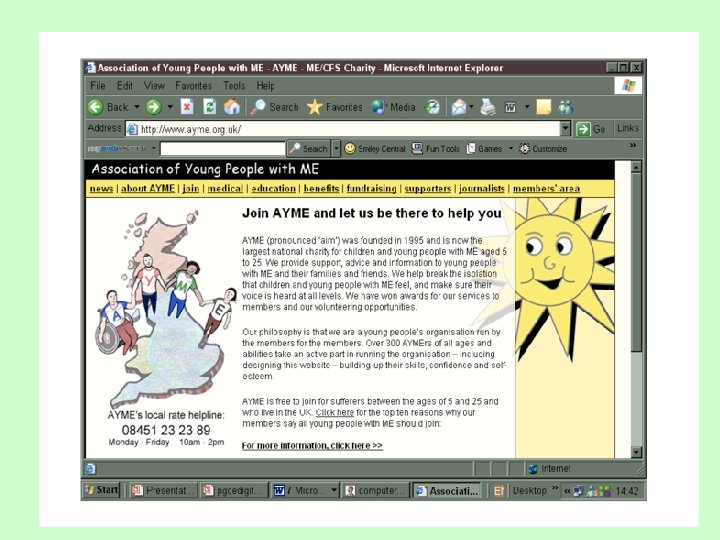This screenshot has width=720, height=540.
Task: Click 'For more information, click here >>' link
Action: 312,445
